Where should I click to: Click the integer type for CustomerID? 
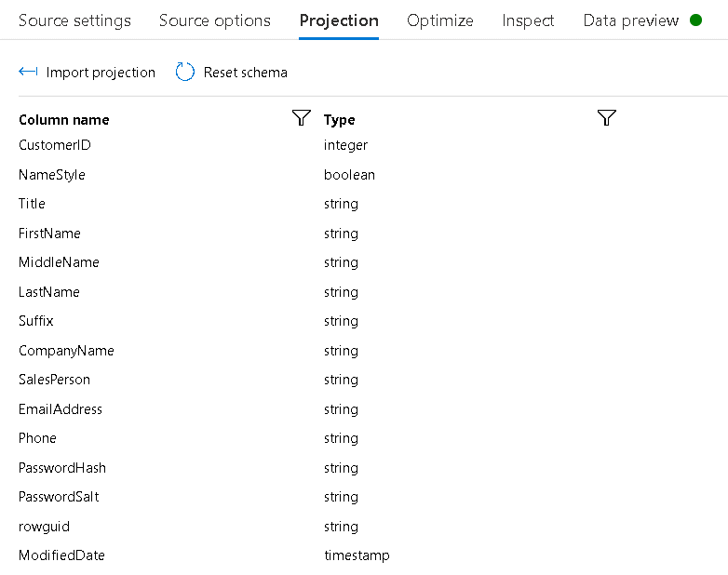[345, 145]
